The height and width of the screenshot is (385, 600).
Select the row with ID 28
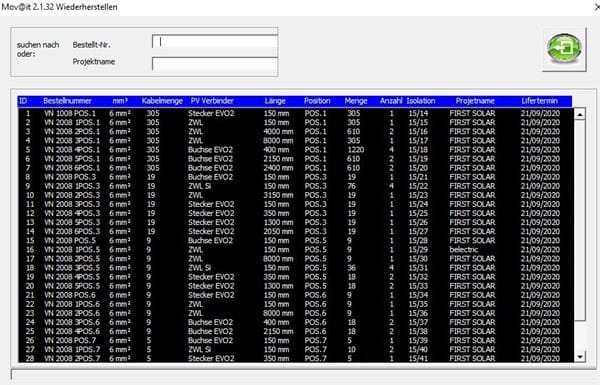[295, 359]
